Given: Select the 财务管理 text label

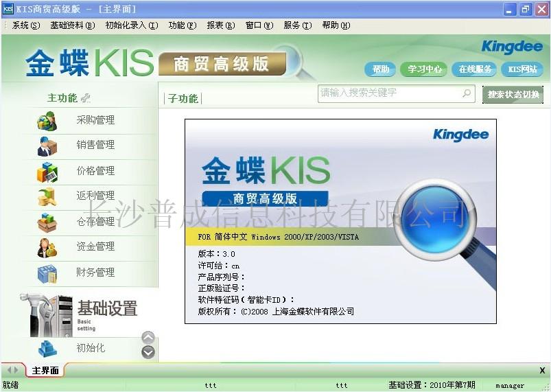Looking at the screenshot, I should tap(95, 272).
